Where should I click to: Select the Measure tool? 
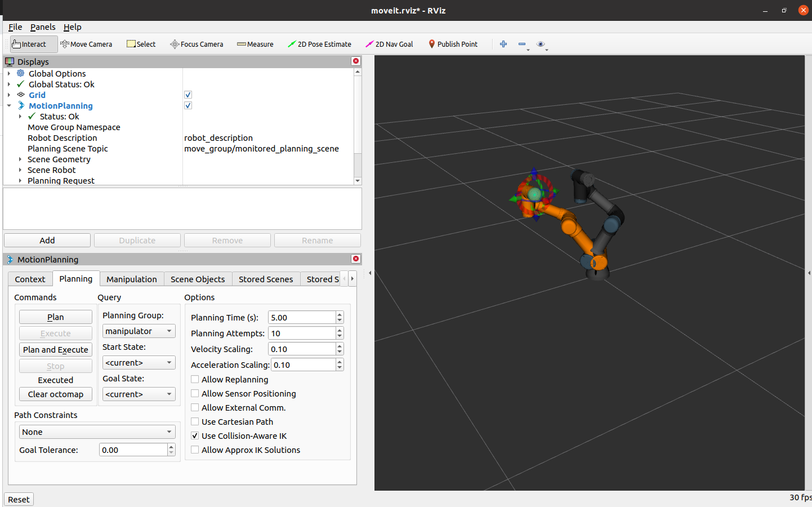[255, 44]
